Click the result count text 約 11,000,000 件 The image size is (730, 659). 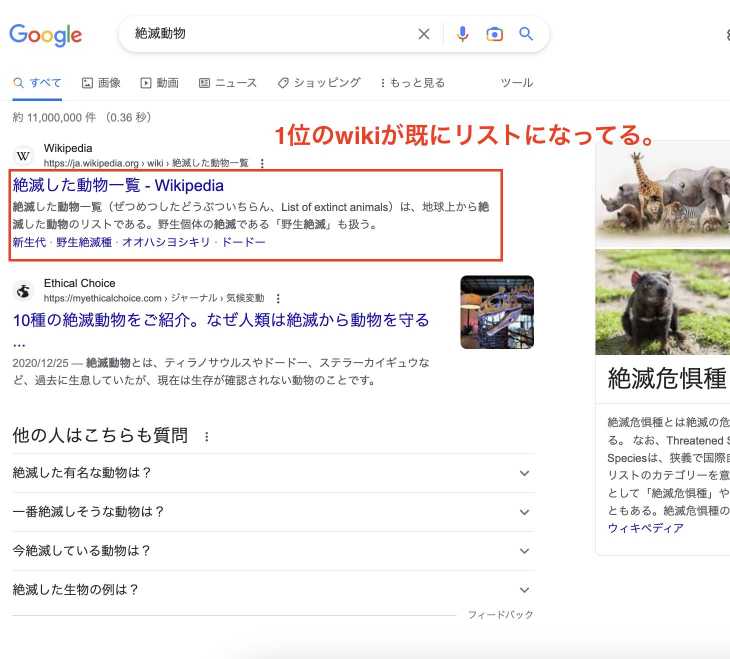[x=54, y=117]
